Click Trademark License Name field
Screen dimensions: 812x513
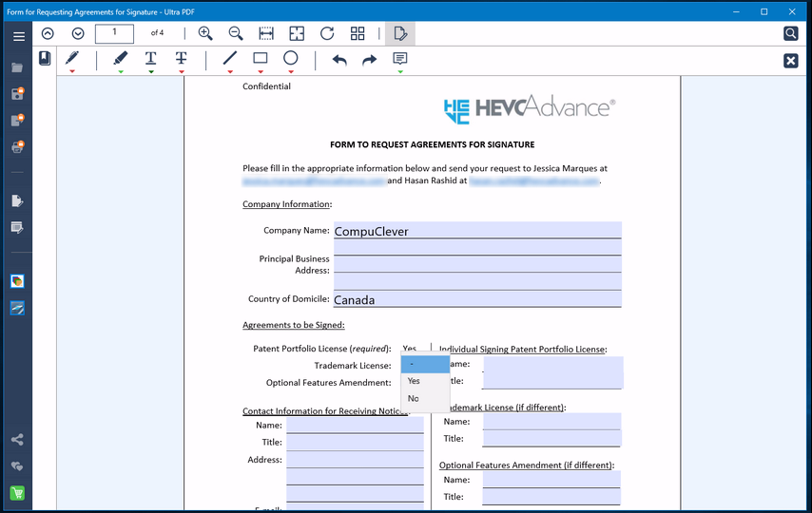point(551,422)
